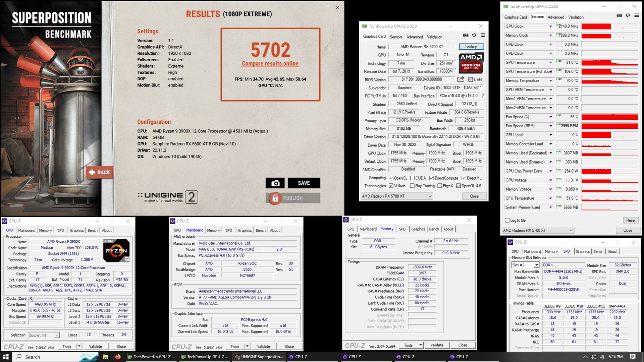644x362 pixels.
Task: Click GPU-Z Sensors window screenshot camera icon
Action: click(619, 15)
